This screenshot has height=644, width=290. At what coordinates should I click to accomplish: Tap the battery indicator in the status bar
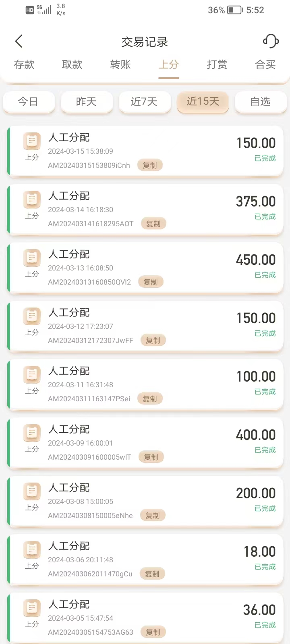coord(235,10)
